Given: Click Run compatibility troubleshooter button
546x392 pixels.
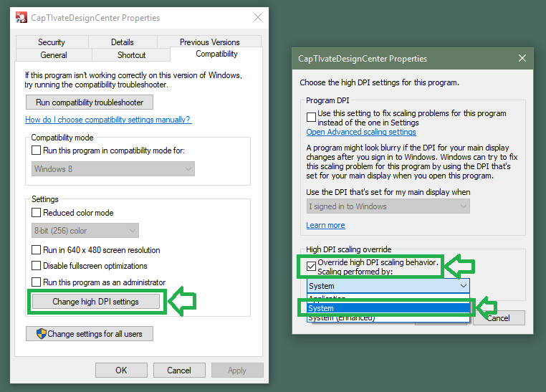Looking at the screenshot, I should point(90,102).
